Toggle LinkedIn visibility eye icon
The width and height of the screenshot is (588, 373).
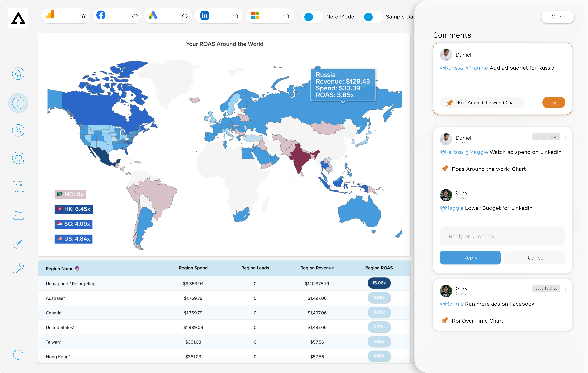(236, 16)
